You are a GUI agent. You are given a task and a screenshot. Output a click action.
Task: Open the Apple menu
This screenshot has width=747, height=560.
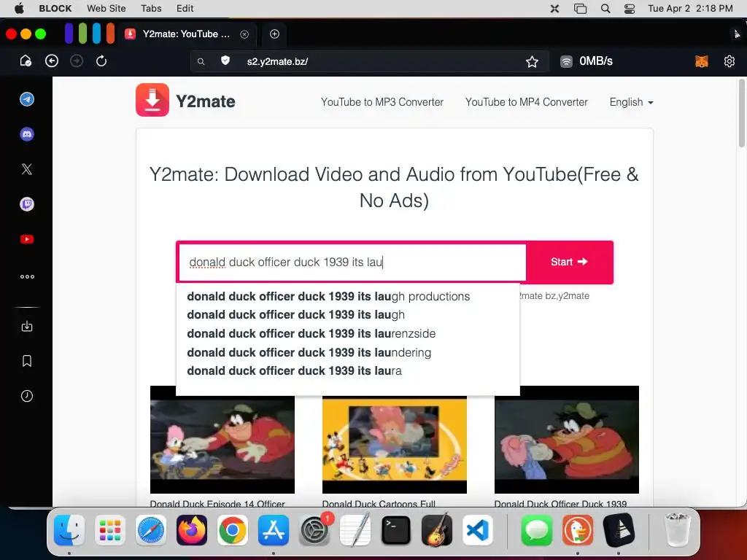tap(19, 8)
